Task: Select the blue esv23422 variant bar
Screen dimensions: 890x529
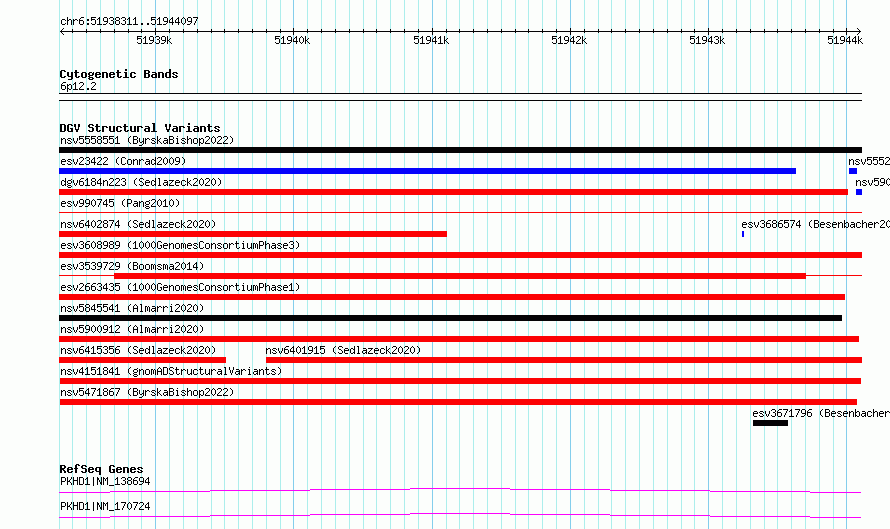Action: (427, 171)
